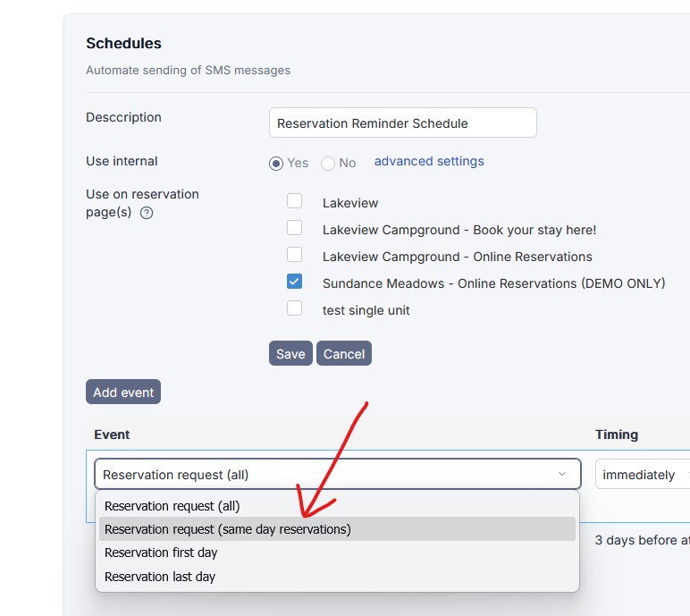Check Lakeview Campground - Online Reservations box
Image resolution: width=690 pixels, height=616 pixels.
tap(294, 255)
